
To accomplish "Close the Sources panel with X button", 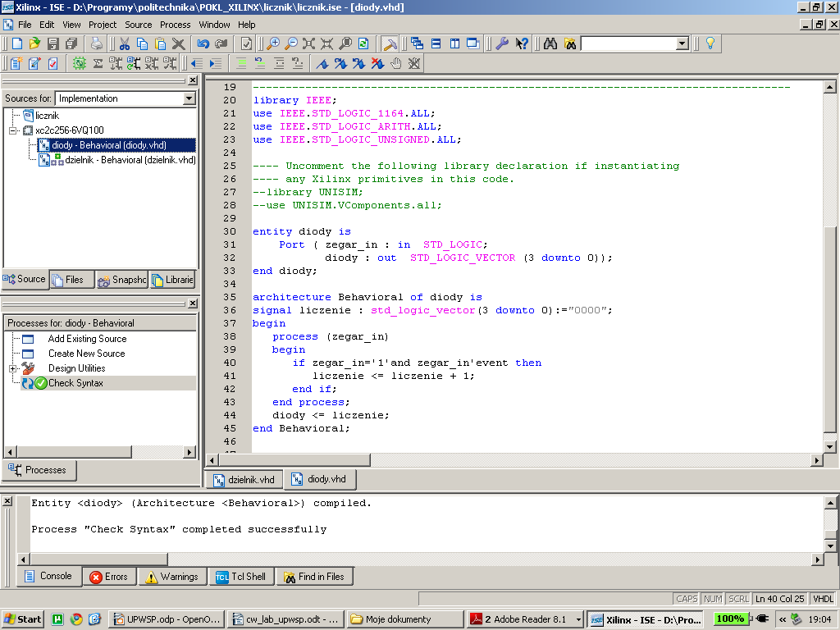I will click(193, 80).
